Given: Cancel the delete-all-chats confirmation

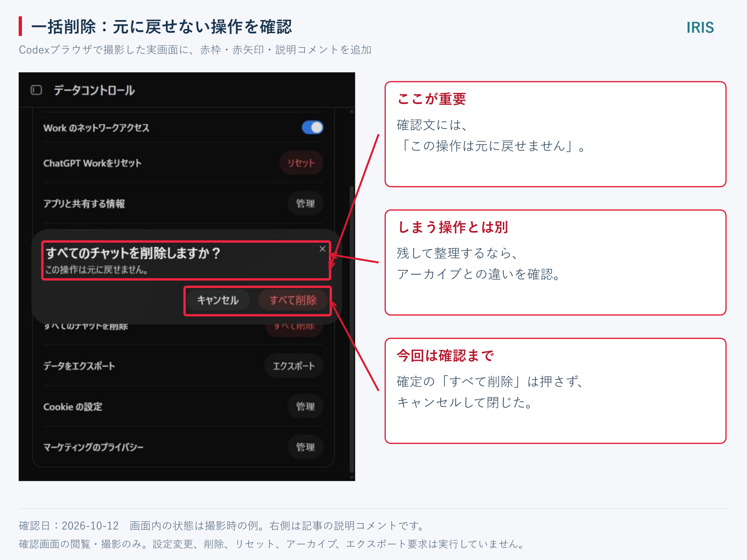Looking at the screenshot, I should point(218,300).
